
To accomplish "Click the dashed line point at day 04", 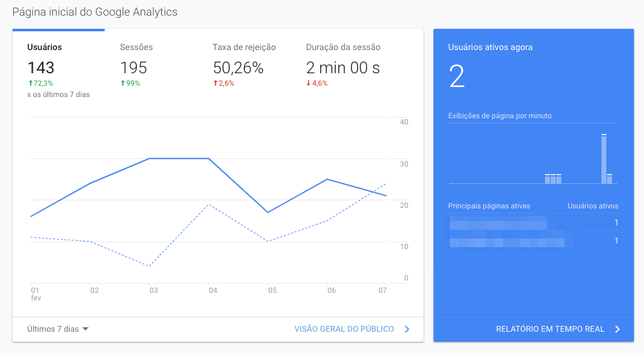I will 209,204.
